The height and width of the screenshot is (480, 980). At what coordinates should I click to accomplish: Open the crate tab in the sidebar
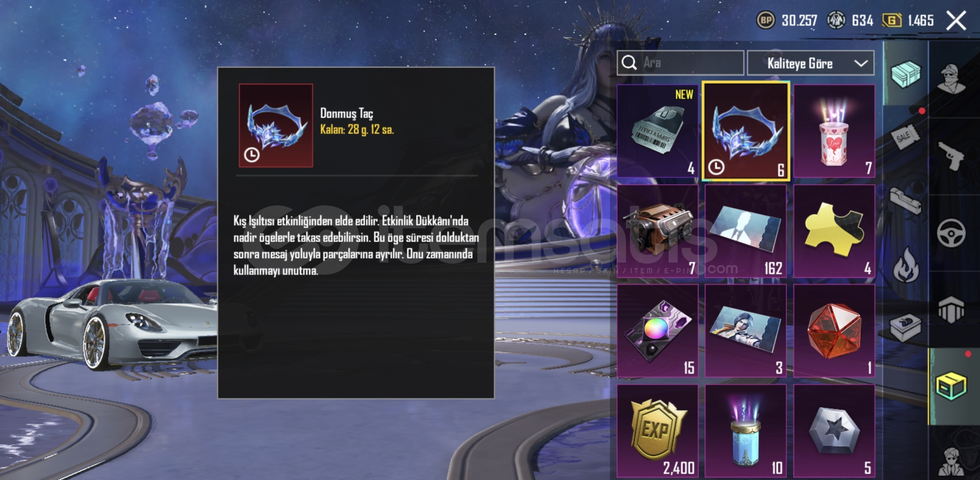click(x=906, y=74)
